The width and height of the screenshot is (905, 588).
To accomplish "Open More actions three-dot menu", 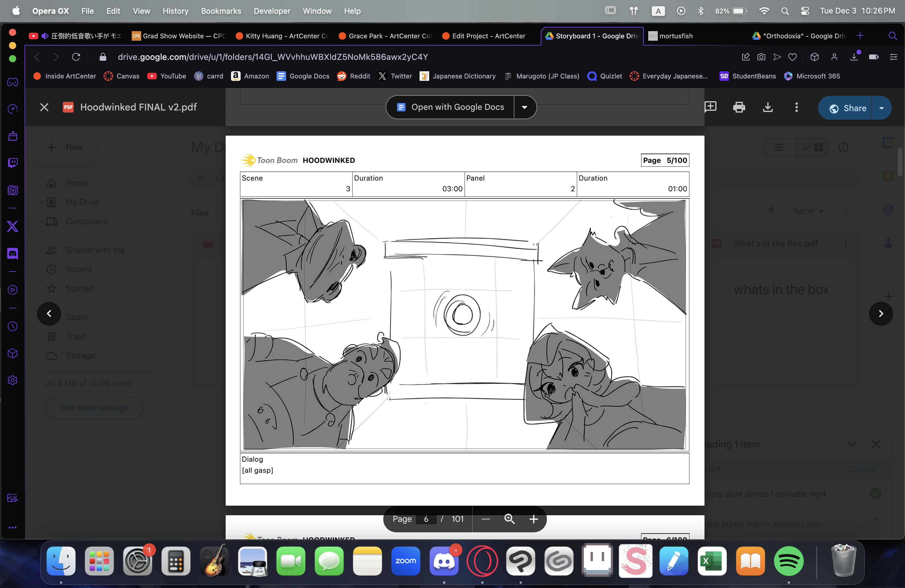I will pyautogui.click(x=796, y=107).
